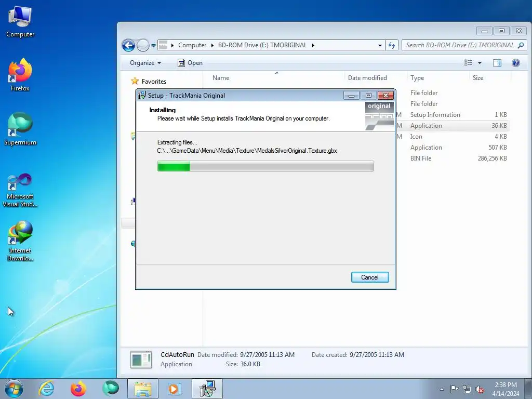Click the network tray icon
This screenshot has width=532, height=399.
click(x=467, y=389)
